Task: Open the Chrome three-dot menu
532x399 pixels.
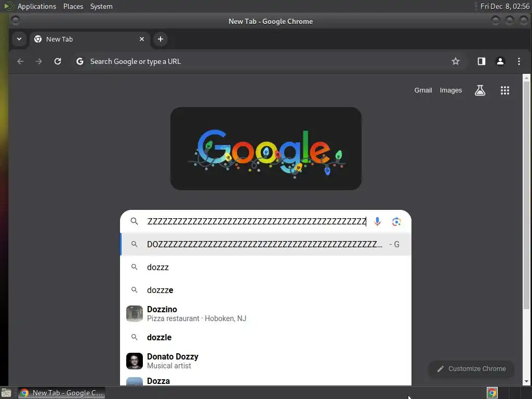Action: [x=519, y=61]
